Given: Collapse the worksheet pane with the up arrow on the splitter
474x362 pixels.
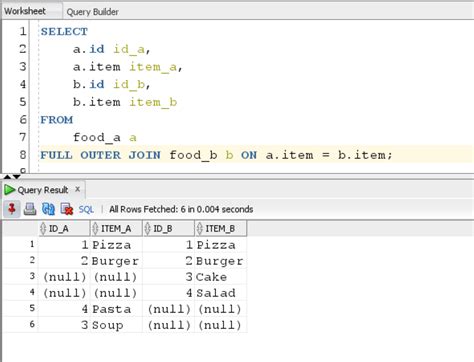Looking at the screenshot, I should pos(7,177).
